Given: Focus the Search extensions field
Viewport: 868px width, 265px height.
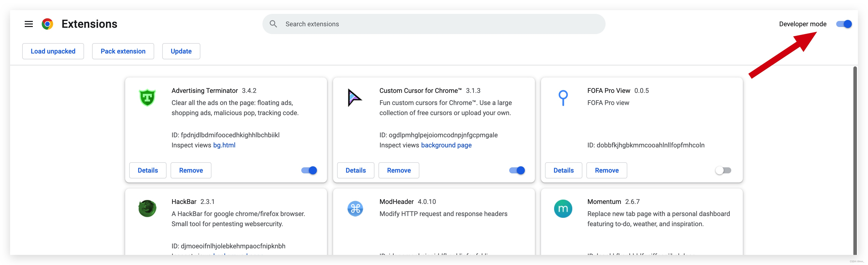Looking at the screenshot, I should coord(434,24).
